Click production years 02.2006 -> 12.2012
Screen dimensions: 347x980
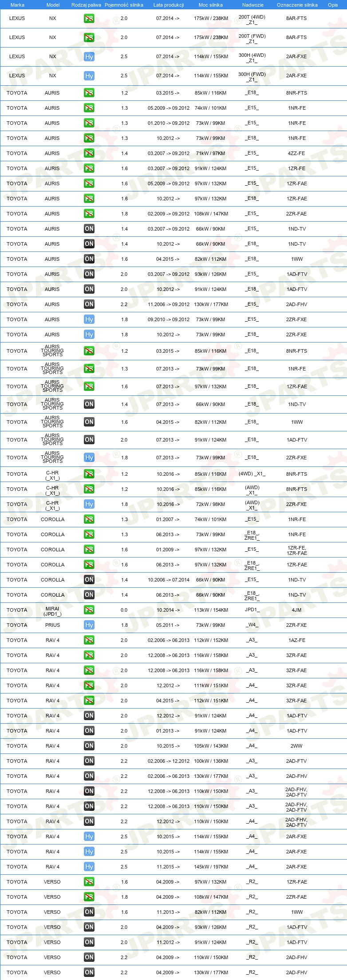[169, 761]
